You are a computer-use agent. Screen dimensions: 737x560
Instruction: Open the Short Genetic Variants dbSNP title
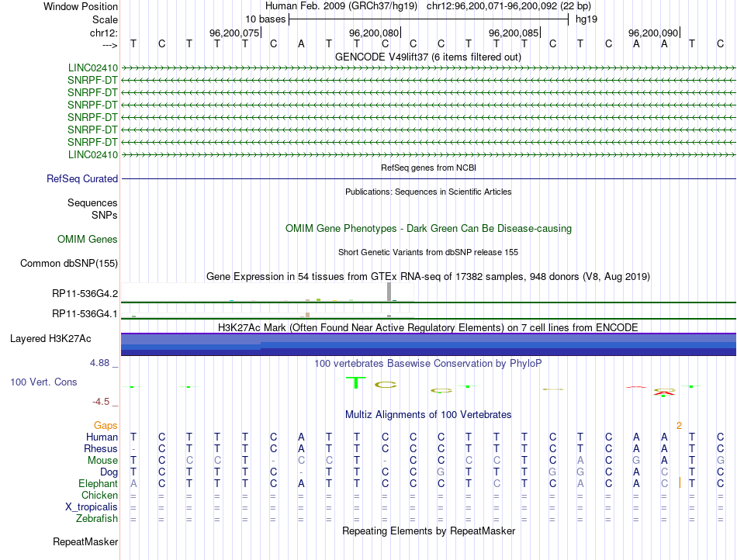[428, 252]
